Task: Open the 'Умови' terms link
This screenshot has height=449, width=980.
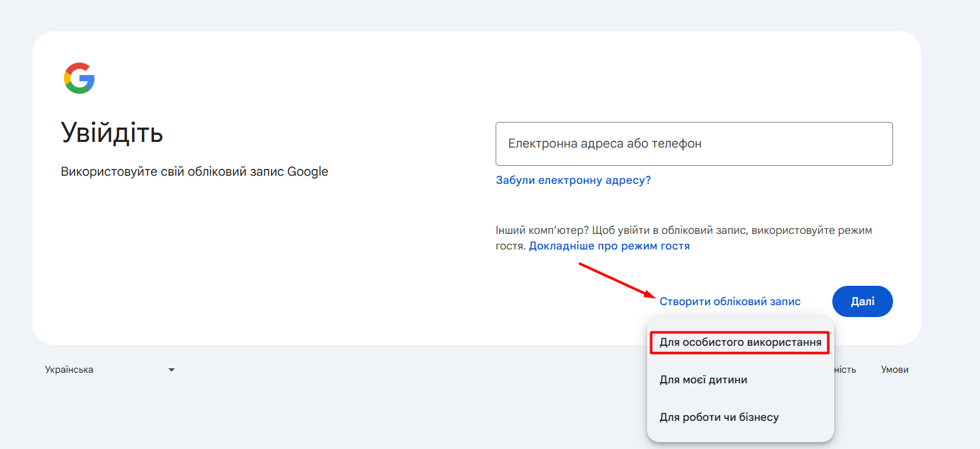Action: pyautogui.click(x=895, y=370)
